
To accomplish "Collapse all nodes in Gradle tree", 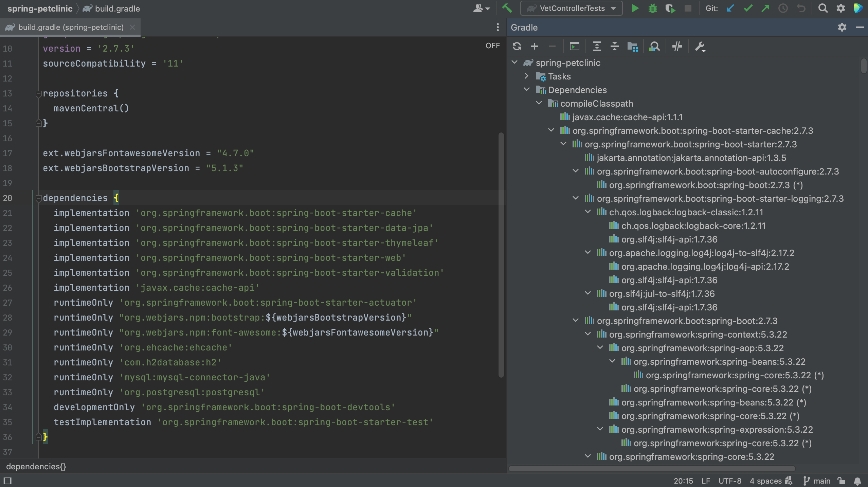I will click(x=614, y=46).
